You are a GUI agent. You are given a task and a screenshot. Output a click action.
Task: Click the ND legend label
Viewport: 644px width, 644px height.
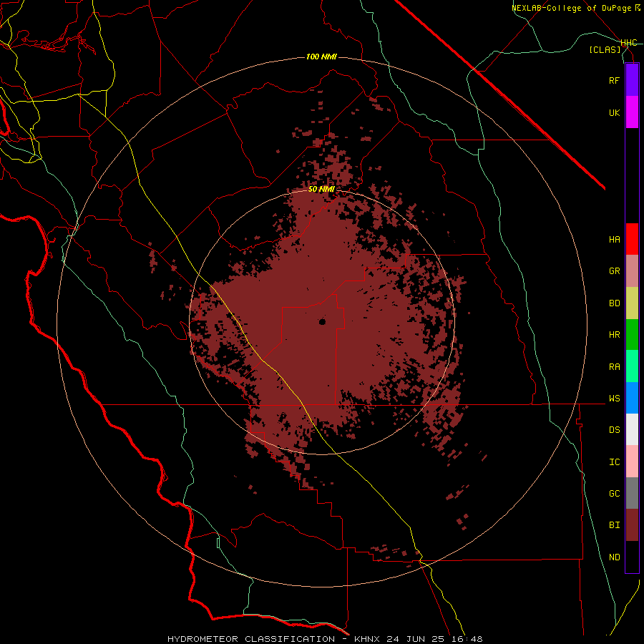coord(615,557)
